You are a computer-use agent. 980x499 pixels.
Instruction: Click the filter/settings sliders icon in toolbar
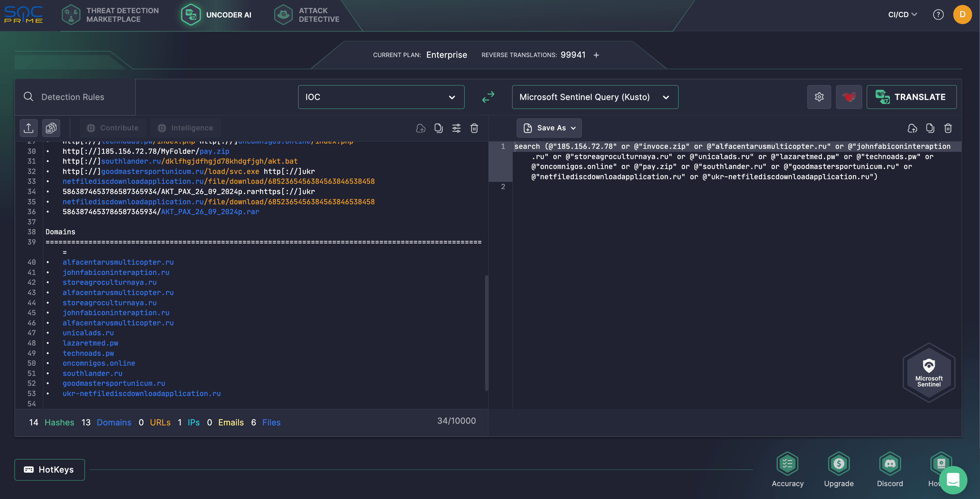tap(456, 128)
